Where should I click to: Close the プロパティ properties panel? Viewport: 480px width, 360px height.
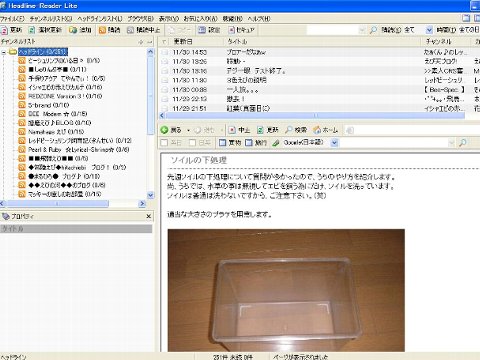(149, 216)
